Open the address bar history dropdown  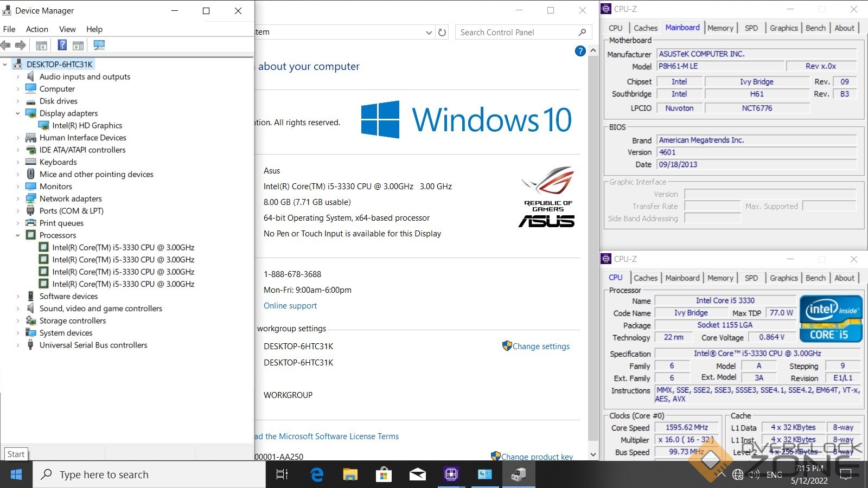click(x=429, y=33)
